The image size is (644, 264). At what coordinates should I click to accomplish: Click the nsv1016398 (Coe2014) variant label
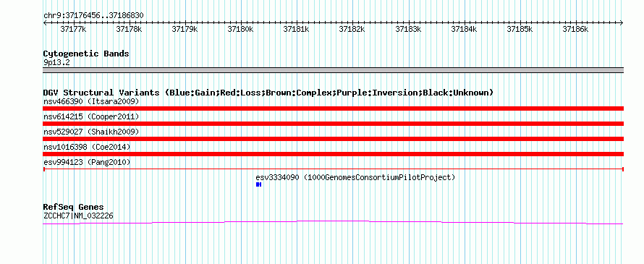87,147
